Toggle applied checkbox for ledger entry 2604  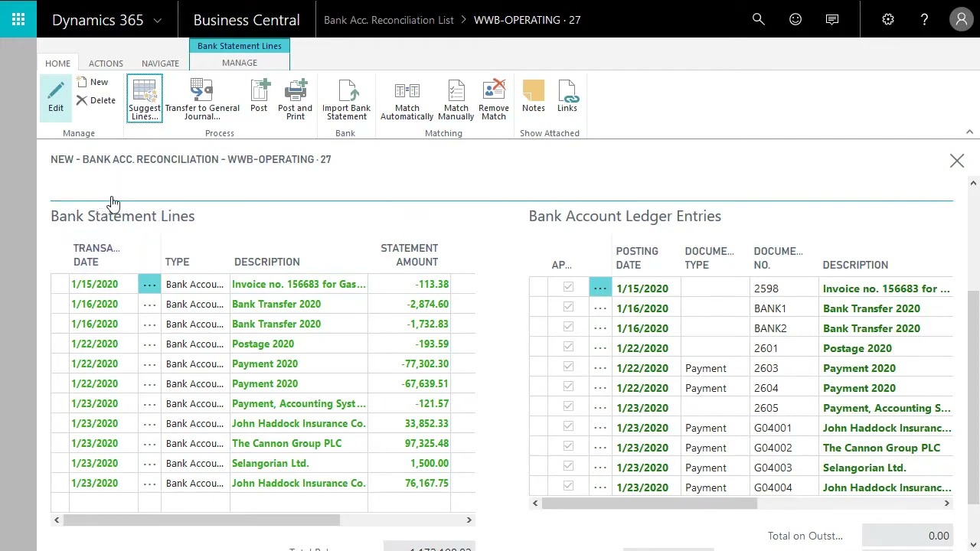click(568, 386)
